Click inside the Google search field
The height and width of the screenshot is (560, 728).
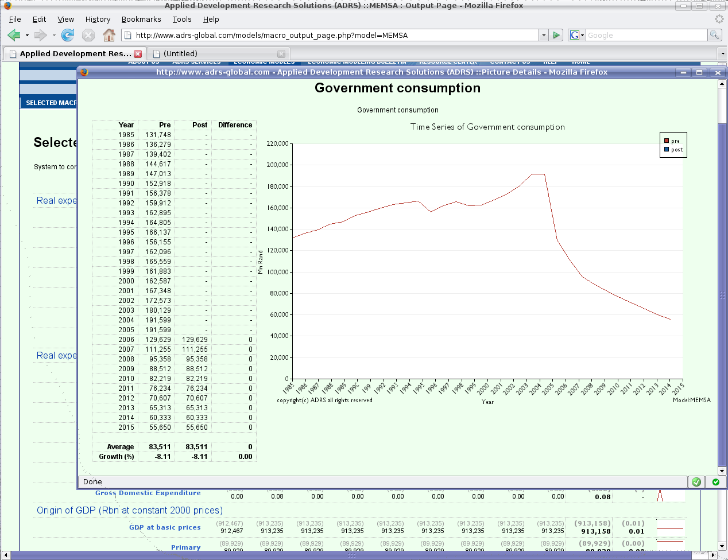click(x=646, y=36)
